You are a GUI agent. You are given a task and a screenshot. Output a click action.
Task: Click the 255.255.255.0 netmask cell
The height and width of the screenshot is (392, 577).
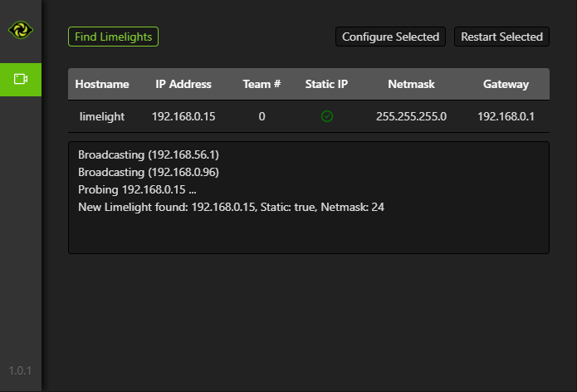tap(411, 116)
